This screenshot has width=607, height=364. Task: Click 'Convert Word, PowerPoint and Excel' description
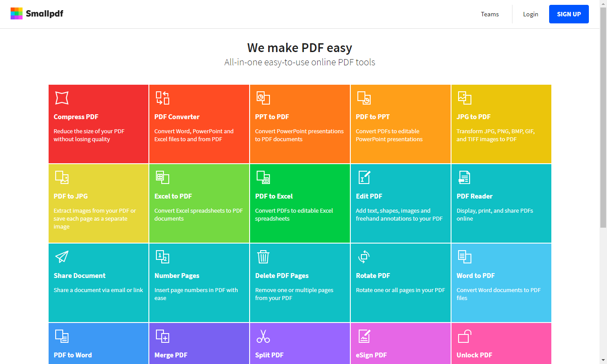point(194,135)
